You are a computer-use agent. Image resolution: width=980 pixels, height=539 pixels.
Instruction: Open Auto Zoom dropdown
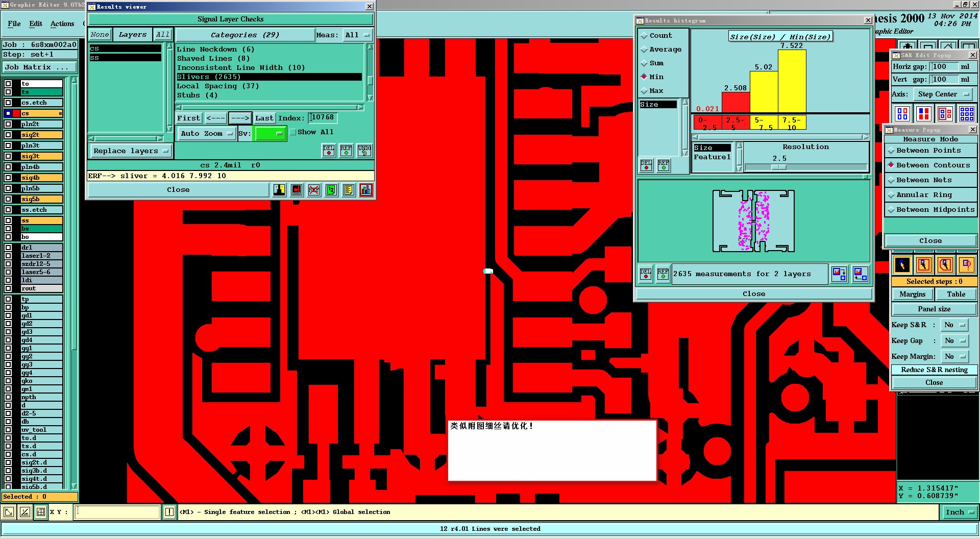pyautogui.click(x=206, y=134)
